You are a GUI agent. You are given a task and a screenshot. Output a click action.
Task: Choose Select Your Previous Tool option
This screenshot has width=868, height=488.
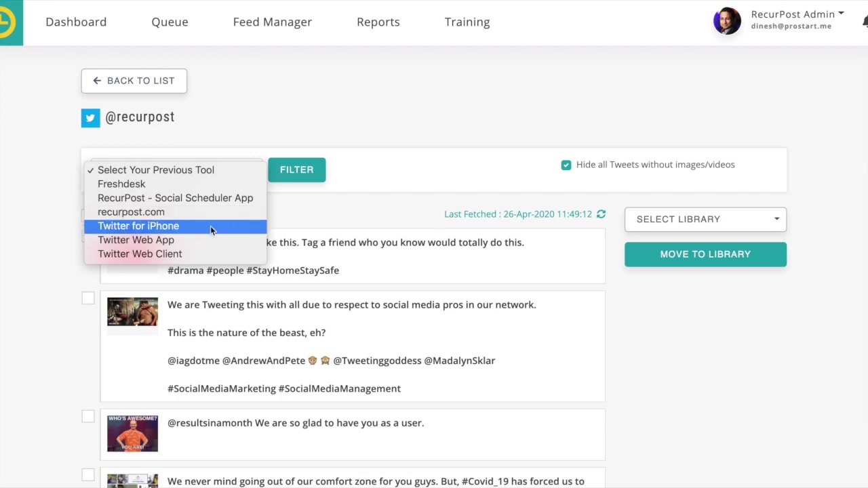point(176,170)
